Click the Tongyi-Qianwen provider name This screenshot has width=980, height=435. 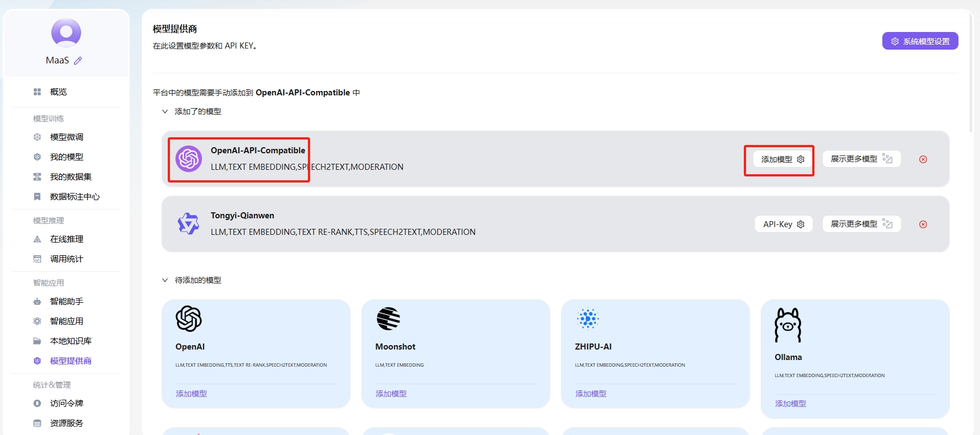tap(242, 216)
